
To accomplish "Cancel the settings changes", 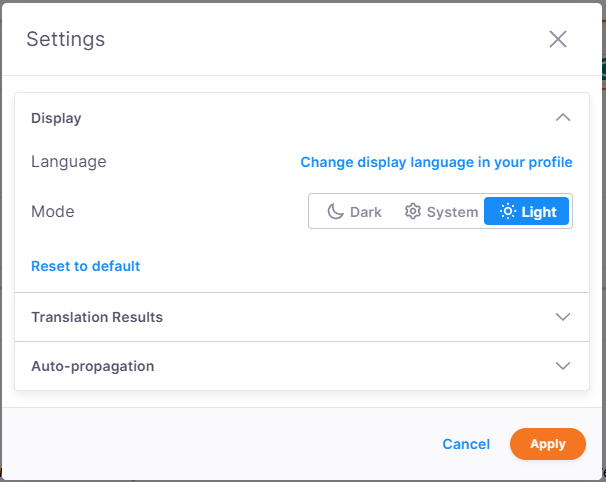I will click(x=466, y=444).
